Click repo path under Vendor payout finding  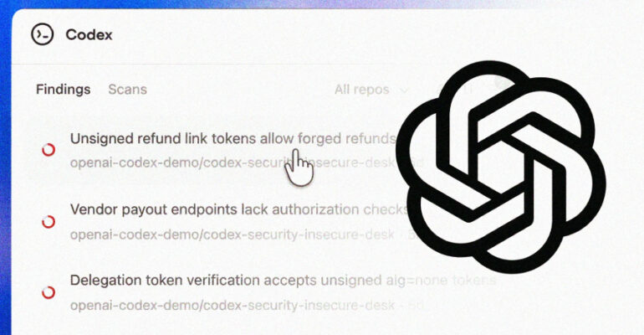click(244, 234)
